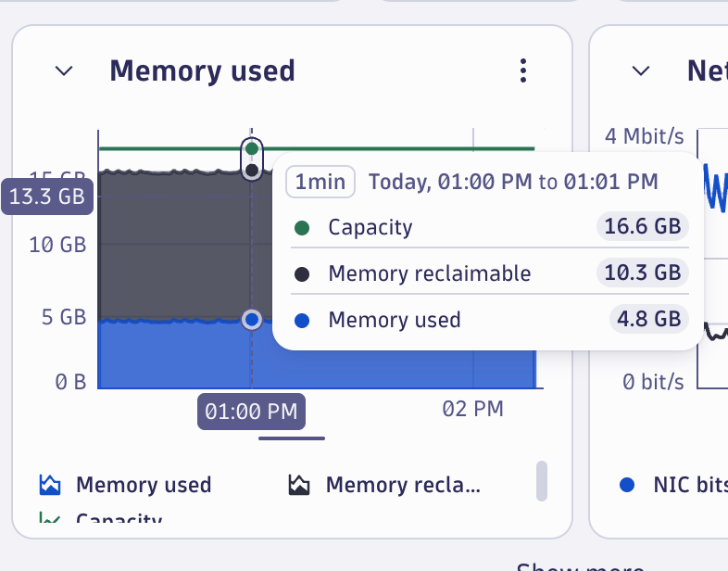
Task: Click the 4.8 GB Memory used value
Action: point(648,320)
